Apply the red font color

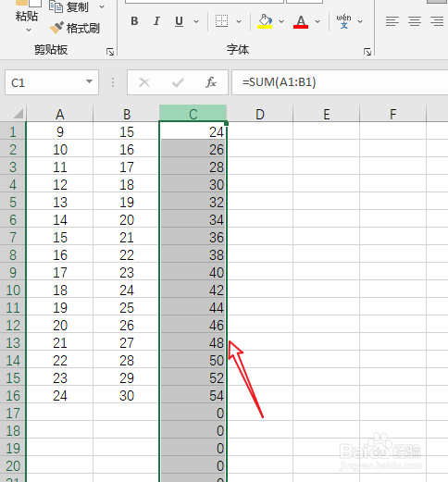point(301,21)
